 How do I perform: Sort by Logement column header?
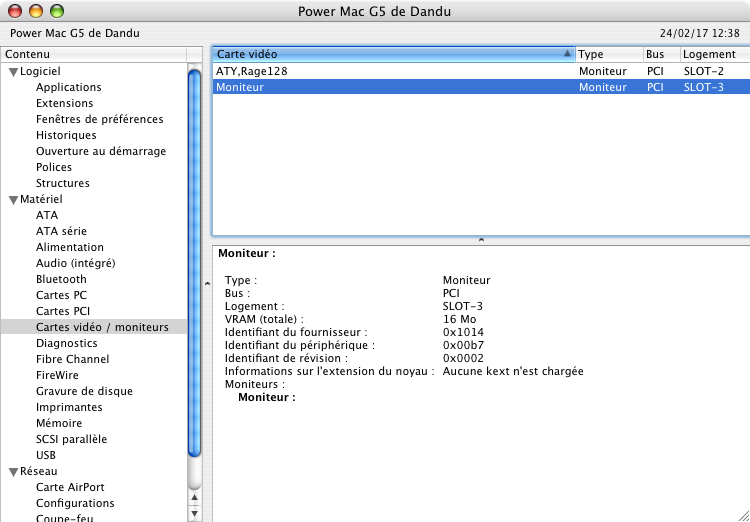[x=715, y=54]
